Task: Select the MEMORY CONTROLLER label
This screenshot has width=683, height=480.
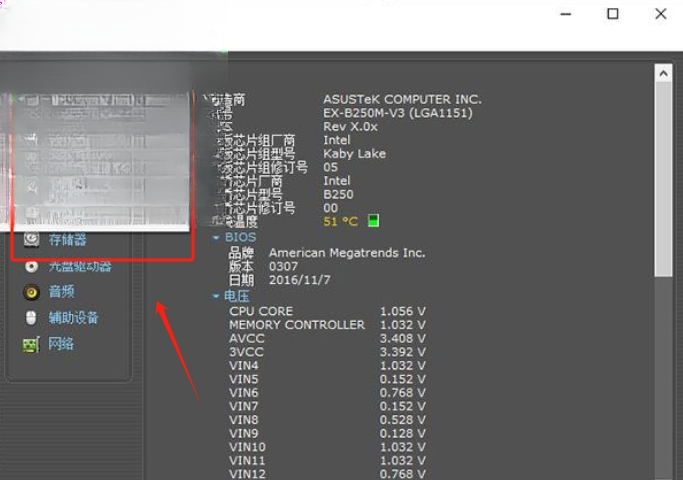Action: [297, 325]
